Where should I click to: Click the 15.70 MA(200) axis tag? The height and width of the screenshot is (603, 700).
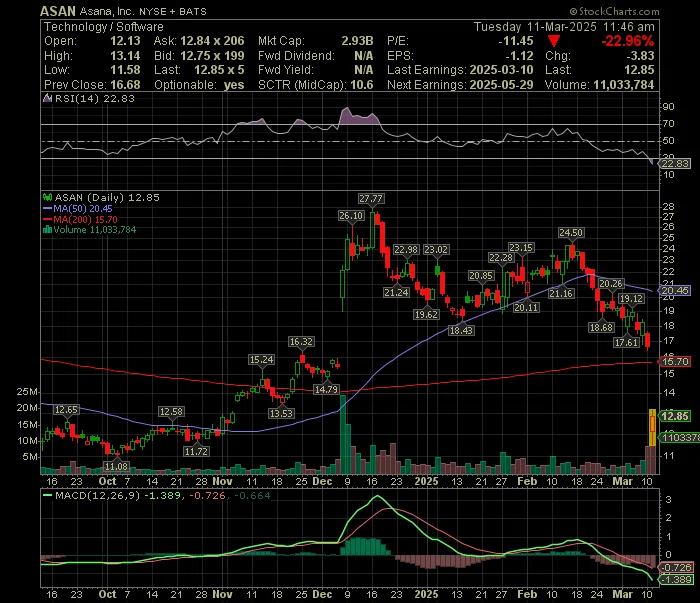(x=675, y=362)
